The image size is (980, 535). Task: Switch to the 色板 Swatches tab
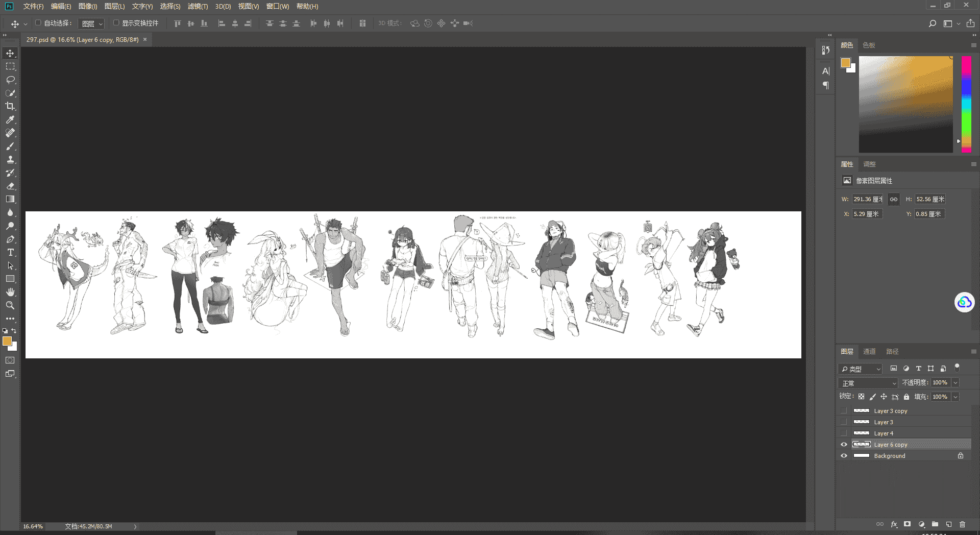869,45
